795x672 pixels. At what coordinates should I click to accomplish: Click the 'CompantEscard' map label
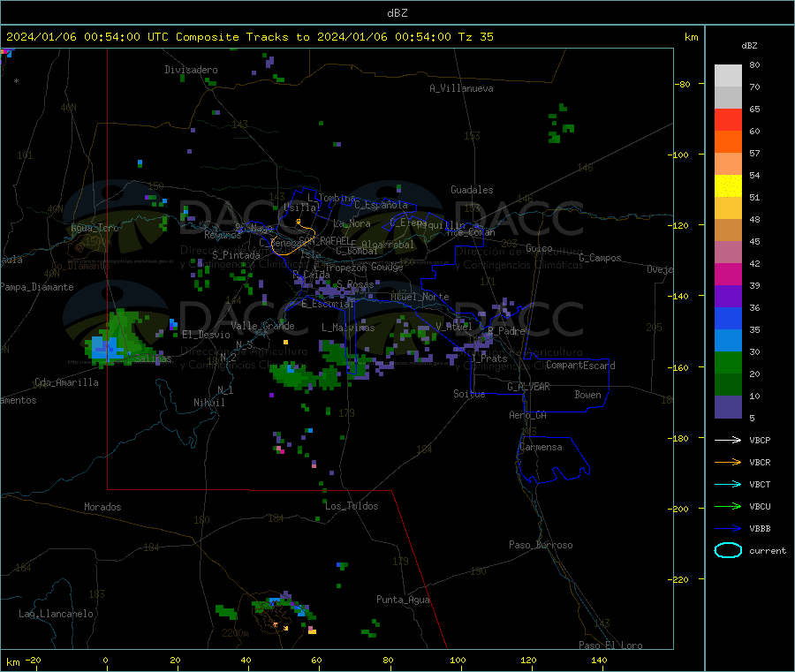(x=580, y=366)
